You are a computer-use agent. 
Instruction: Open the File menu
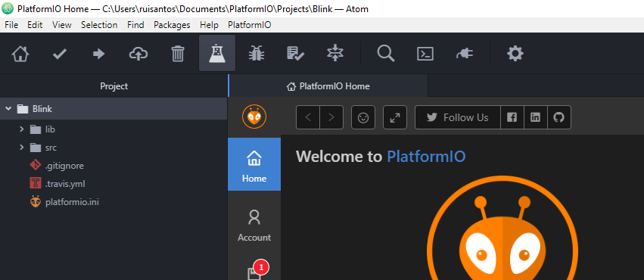(x=11, y=25)
